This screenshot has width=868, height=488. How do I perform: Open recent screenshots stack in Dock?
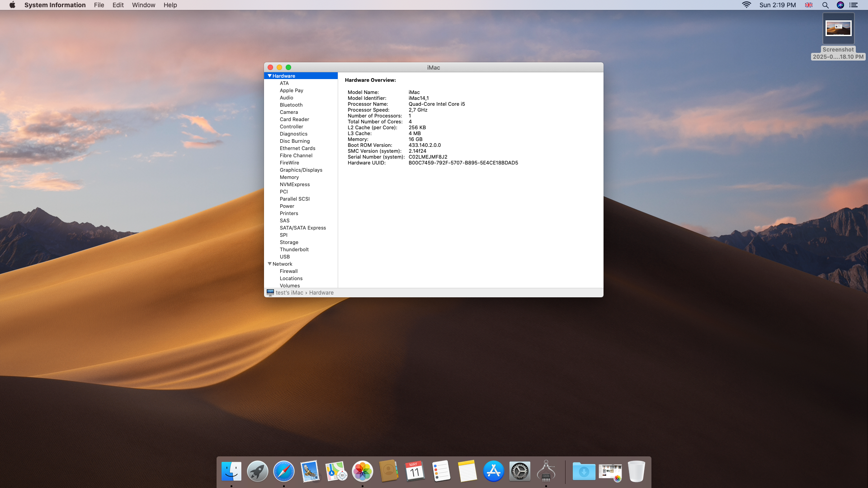pos(610,471)
